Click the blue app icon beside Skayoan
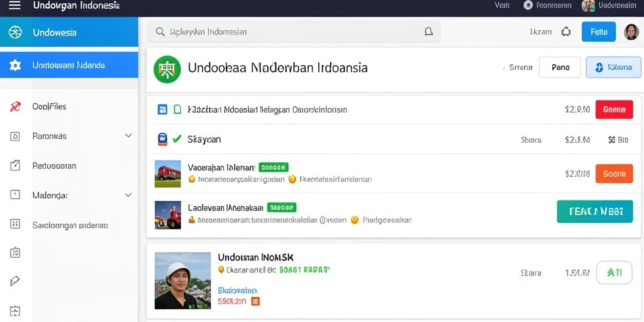 [x=163, y=139]
